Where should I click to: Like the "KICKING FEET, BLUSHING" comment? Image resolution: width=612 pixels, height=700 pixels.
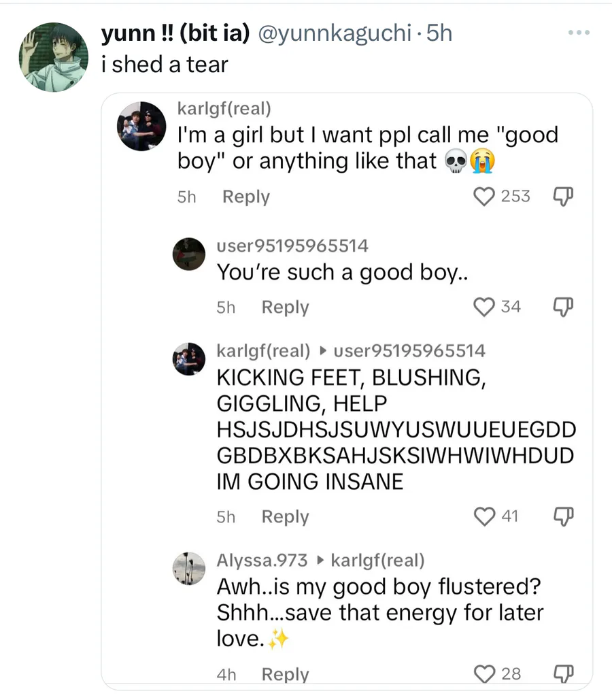[483, 517]
